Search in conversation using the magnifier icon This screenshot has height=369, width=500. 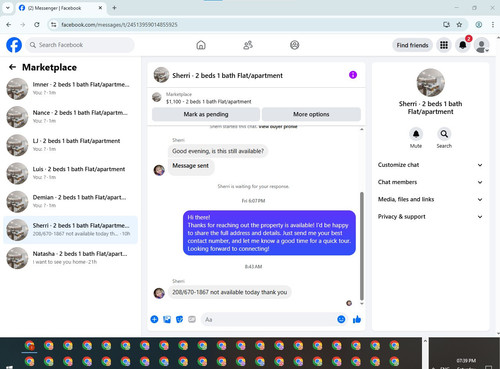(x=444, y=134)
